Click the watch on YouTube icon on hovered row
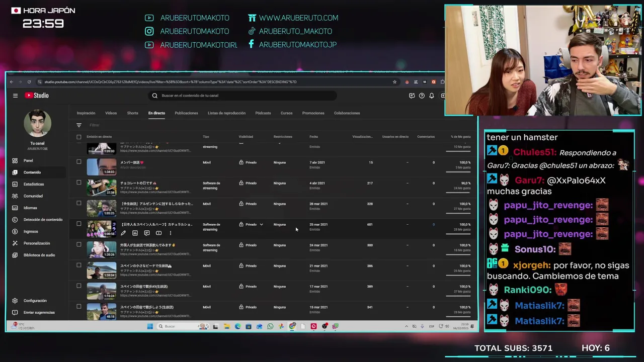This screenshot has height=362, width=644. click(158, 233)
